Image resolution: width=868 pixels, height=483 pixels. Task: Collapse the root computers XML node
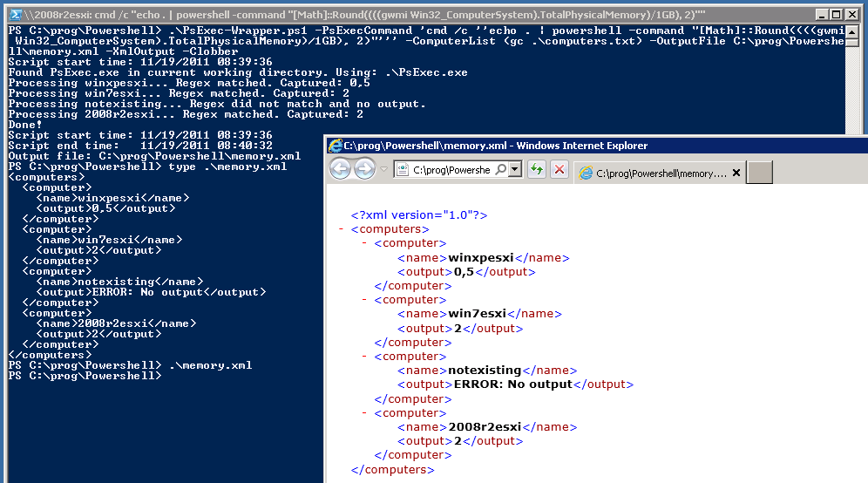[x=341, y=229]
